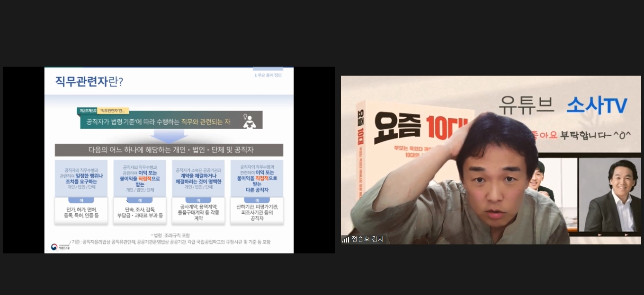Screen dimensions: 644x295
Task: Click the 제2조제5호 tag on the slide
Action: coord(87,111)
